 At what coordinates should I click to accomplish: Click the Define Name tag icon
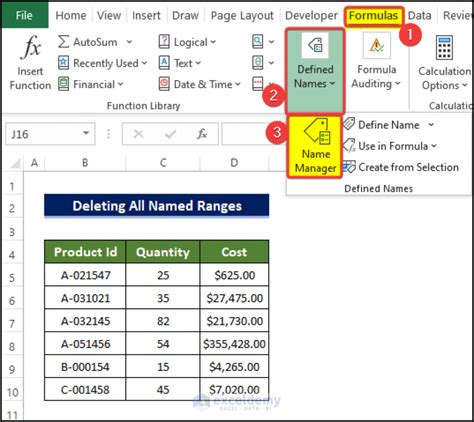tap(349, 124)
